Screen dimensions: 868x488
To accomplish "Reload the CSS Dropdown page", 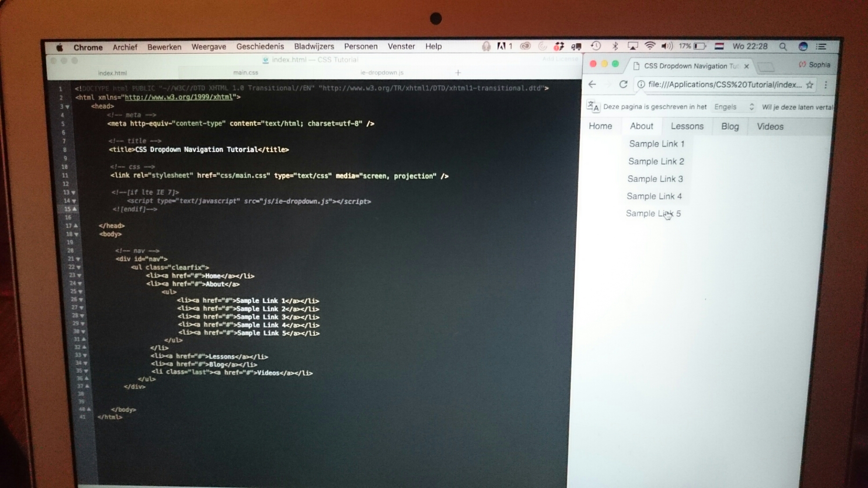I will point(623,84).
